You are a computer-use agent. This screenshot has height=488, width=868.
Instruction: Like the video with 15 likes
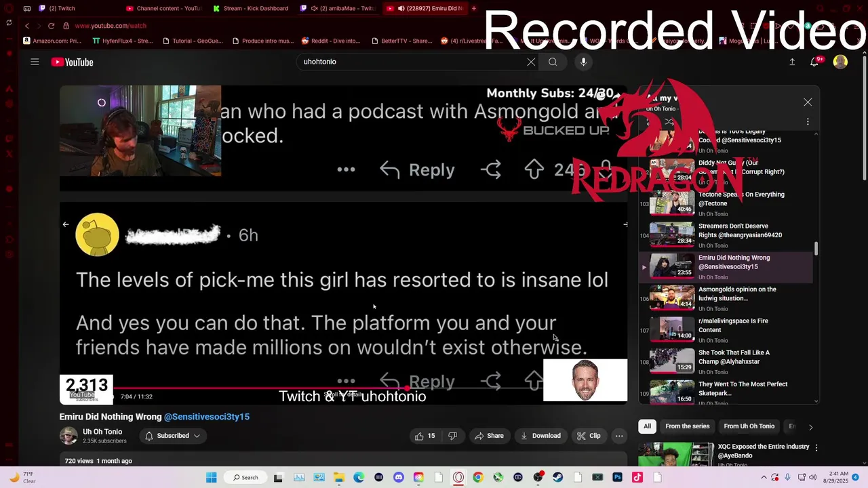425,436
